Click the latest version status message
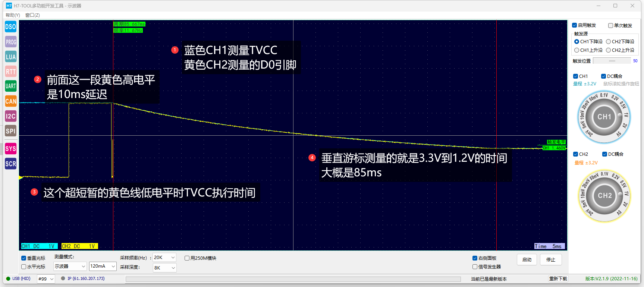Viewport: 644px width, 287px height. 489,279
